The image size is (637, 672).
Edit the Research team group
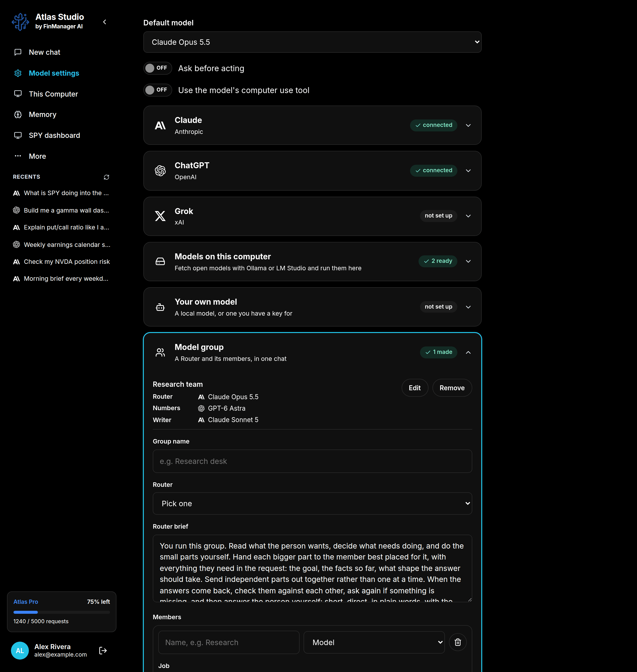point(415,388)
